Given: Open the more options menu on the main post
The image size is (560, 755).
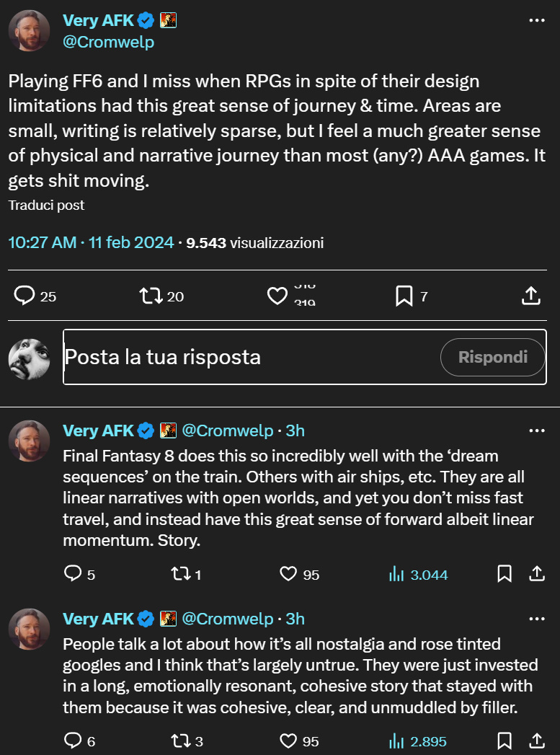Looking at the screenshot, I should [x=537, y=20].
